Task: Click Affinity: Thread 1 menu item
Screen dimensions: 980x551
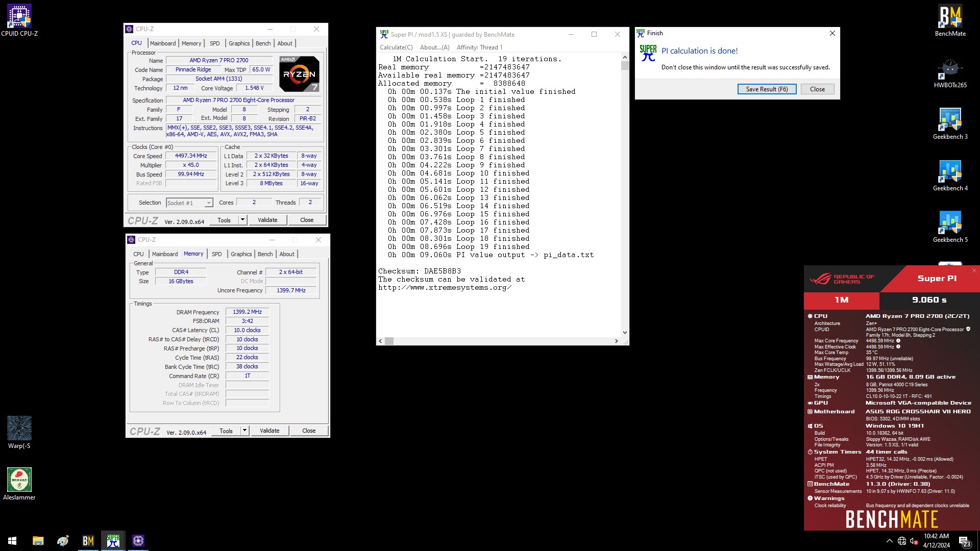Action: click(480, 47)
